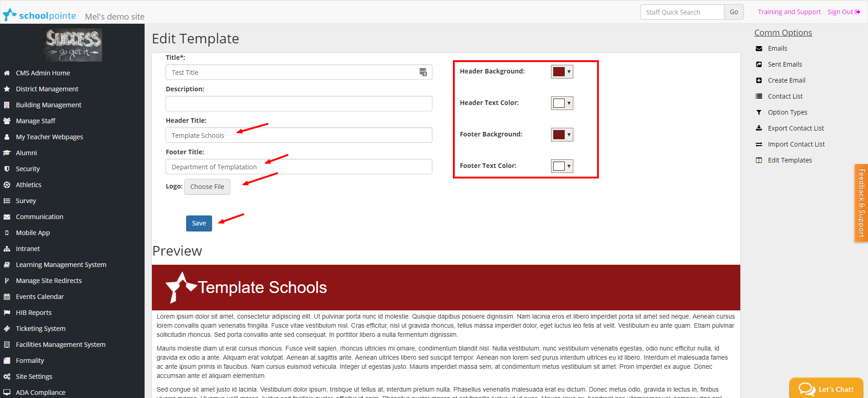Open the Header Text Color dropdown arrow
Viewport: 868px width, 398px height.
569,103
